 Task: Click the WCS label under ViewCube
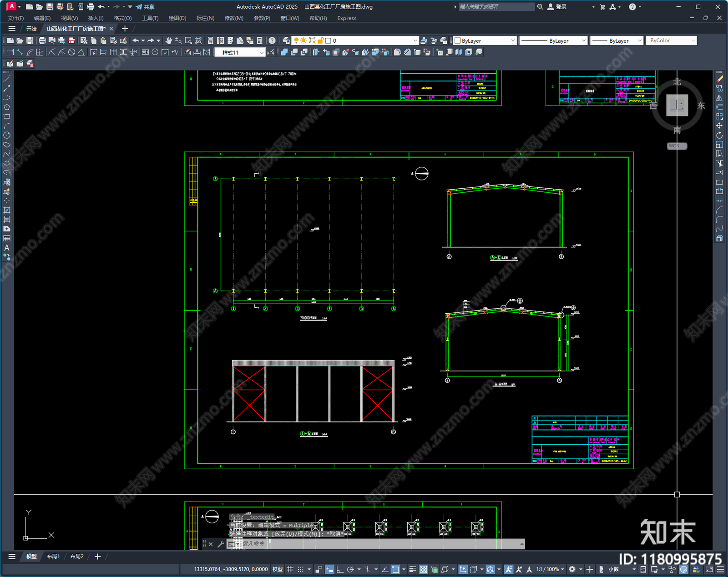coord(677,146)
